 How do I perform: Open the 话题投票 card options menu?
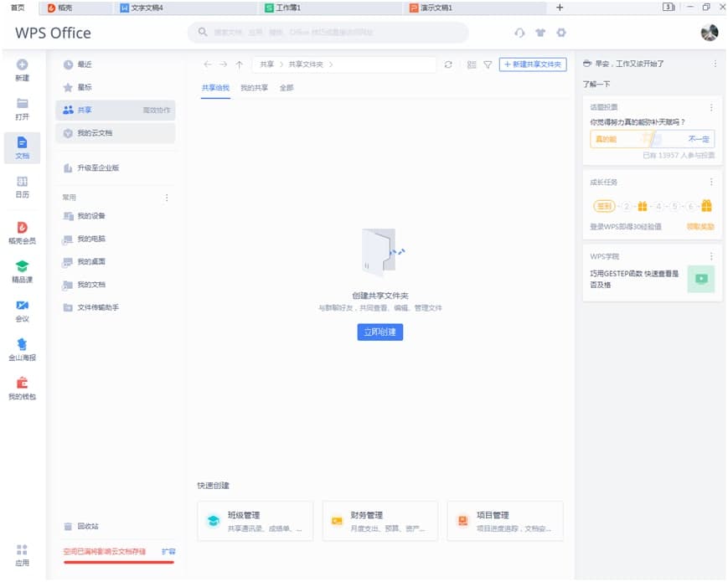click(x=711, y=107)
